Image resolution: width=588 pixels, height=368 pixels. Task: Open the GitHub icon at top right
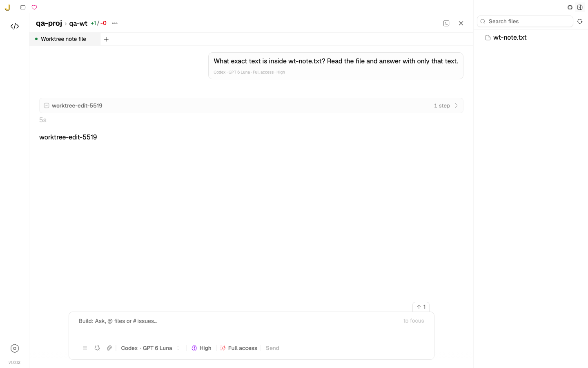tap(570, 7)
